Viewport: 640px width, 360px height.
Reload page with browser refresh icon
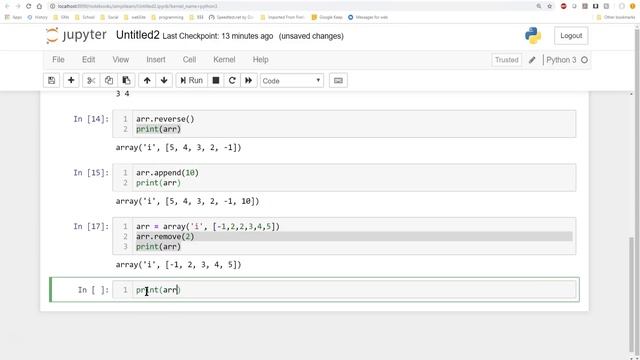(28, 6)
